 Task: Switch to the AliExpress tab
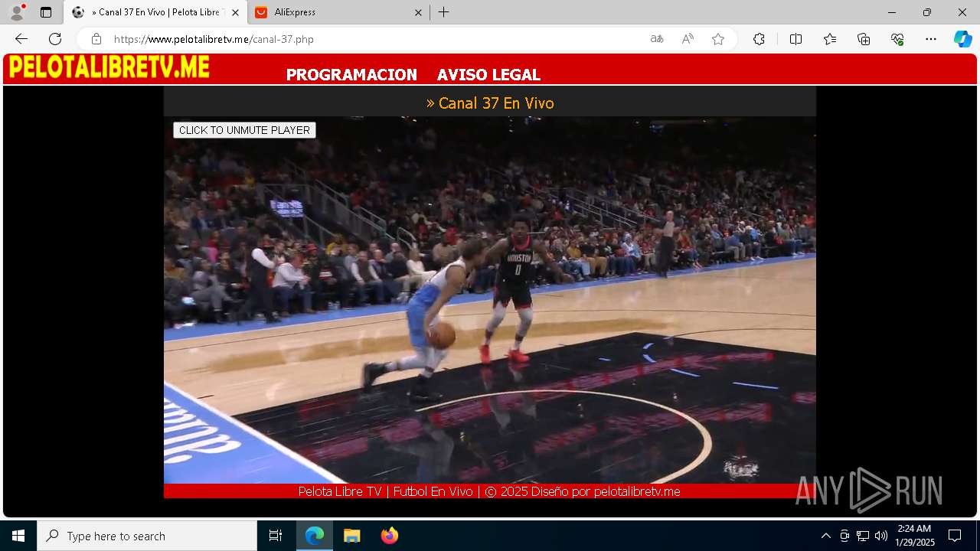click(338, 12)
